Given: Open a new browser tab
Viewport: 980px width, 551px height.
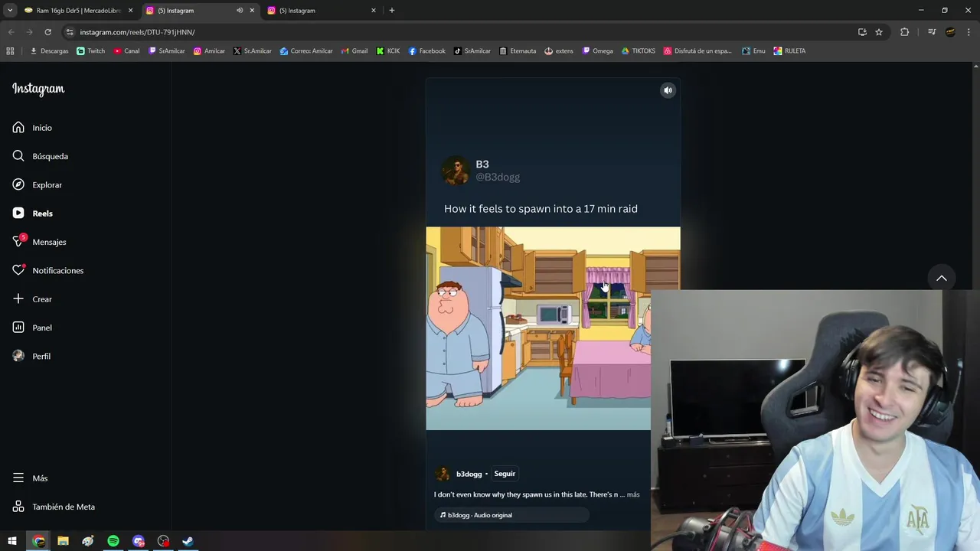Looking at the screenshot, I should click(392, 11).
